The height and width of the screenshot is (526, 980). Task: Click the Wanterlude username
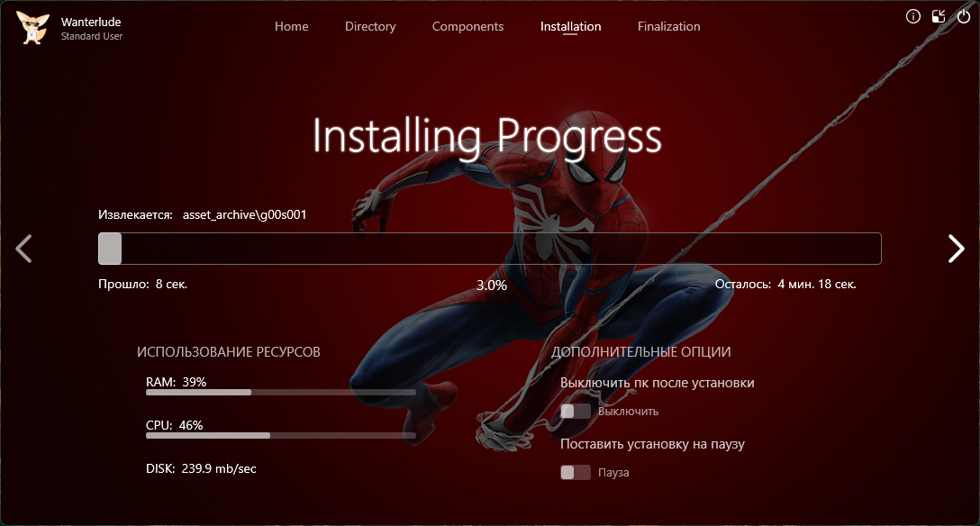93,21
